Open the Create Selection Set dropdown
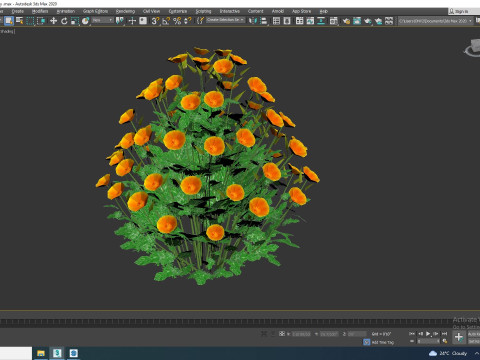Viewport: 480px width, 360px height. (x=225, y=20)
